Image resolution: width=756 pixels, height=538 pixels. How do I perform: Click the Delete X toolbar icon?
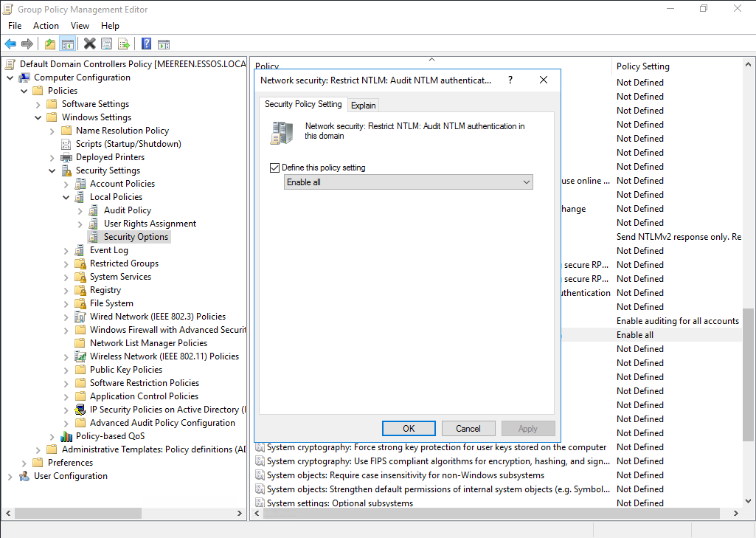(89, 44)
